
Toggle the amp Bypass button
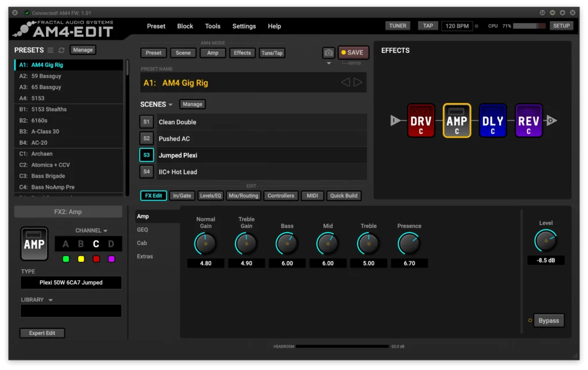click(x=548, y=321)
